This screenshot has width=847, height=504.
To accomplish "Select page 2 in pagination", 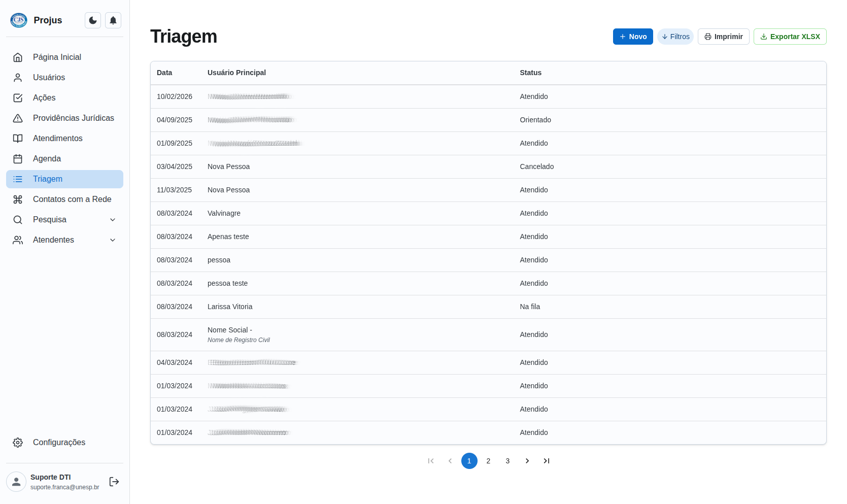I will tap(488, 461).
